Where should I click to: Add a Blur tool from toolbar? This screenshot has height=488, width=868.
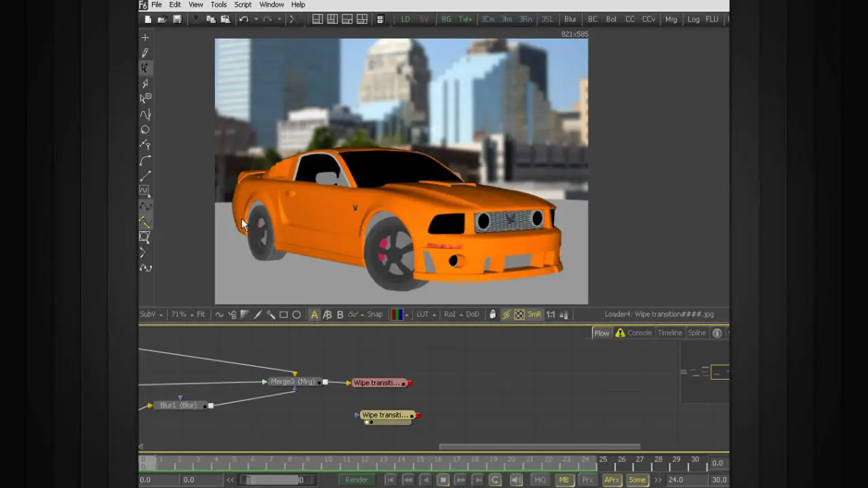pos(570,20)
